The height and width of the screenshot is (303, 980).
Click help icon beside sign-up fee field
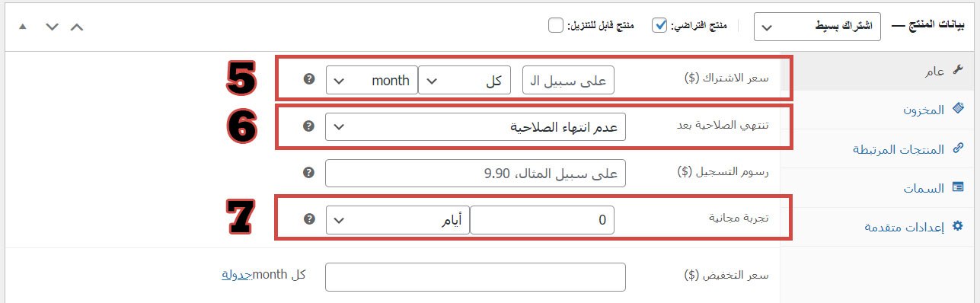click(308, 173)
